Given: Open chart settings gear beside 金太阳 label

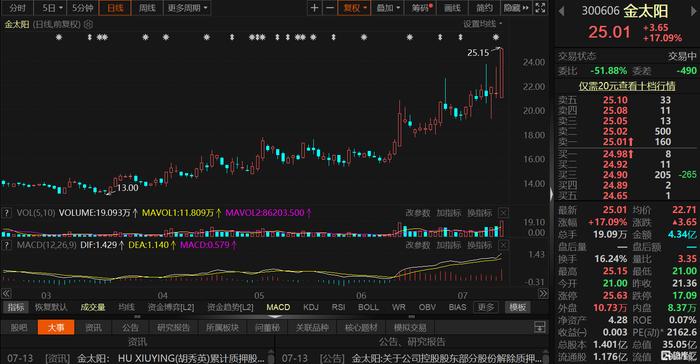Looking at the screenshot, I should tap(88, 24).
